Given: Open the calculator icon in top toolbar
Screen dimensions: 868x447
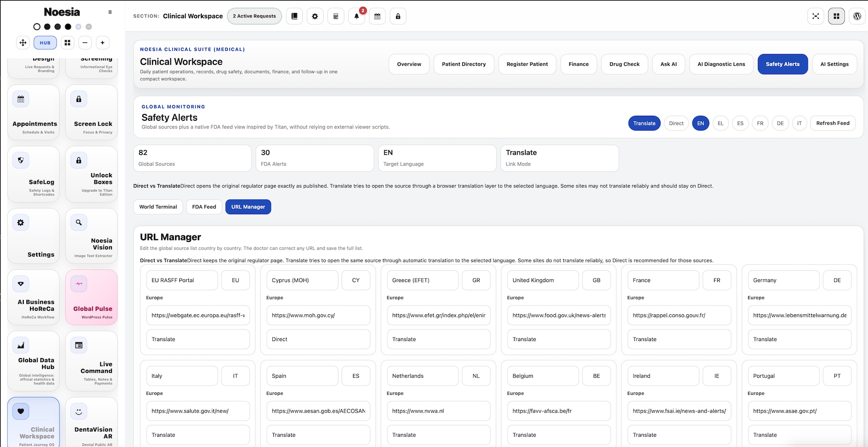Looking at the screenshot, I should click(336, 16).
